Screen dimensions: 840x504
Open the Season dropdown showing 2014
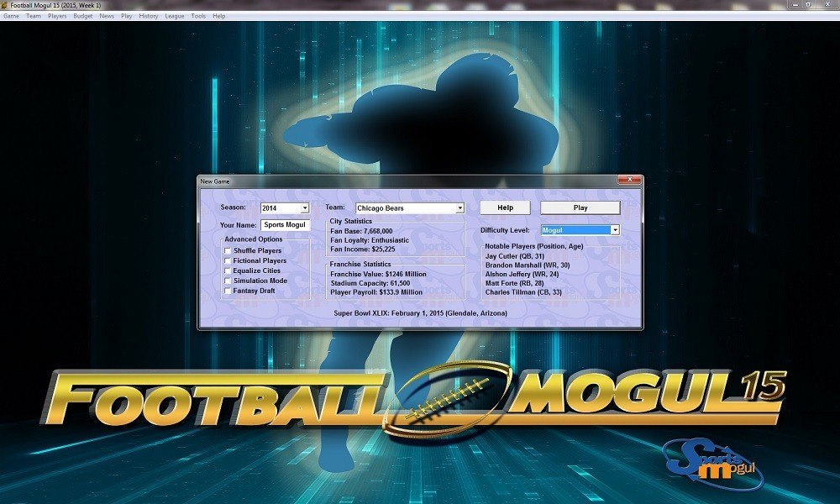[306, 207]
